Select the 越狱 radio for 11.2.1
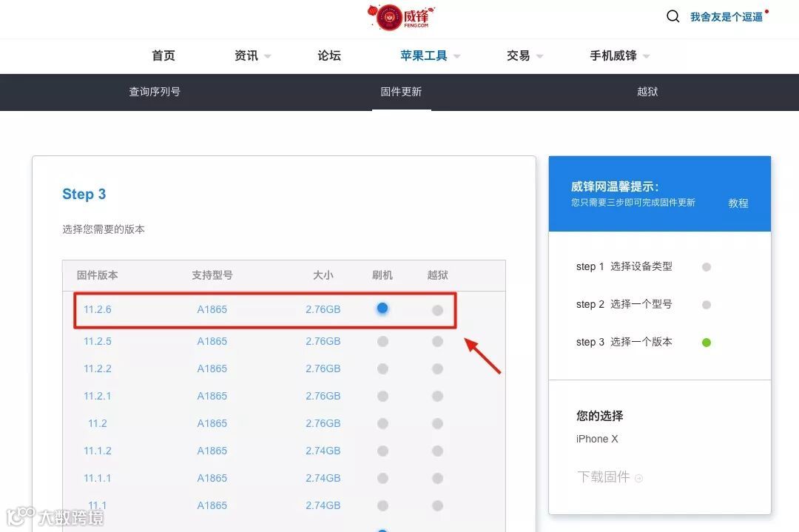 pos(437,396)
